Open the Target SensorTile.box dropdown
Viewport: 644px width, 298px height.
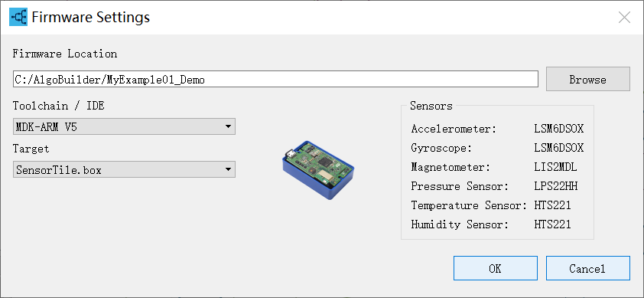pyautogui.click(x=124, y=169)
